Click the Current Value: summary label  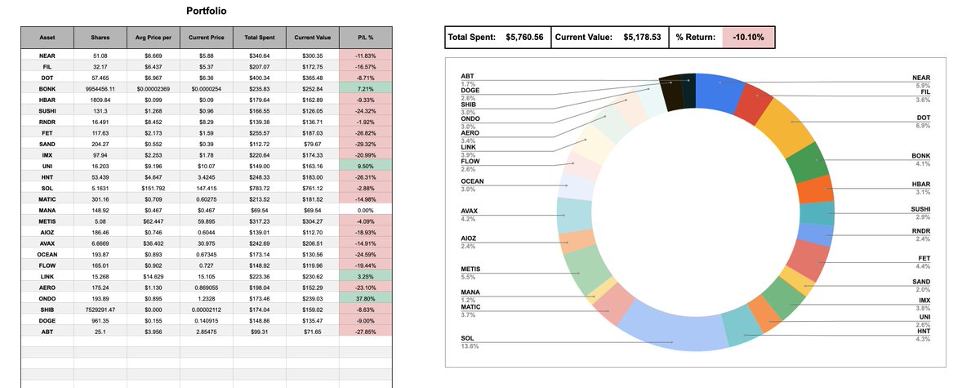click(584, 37)
